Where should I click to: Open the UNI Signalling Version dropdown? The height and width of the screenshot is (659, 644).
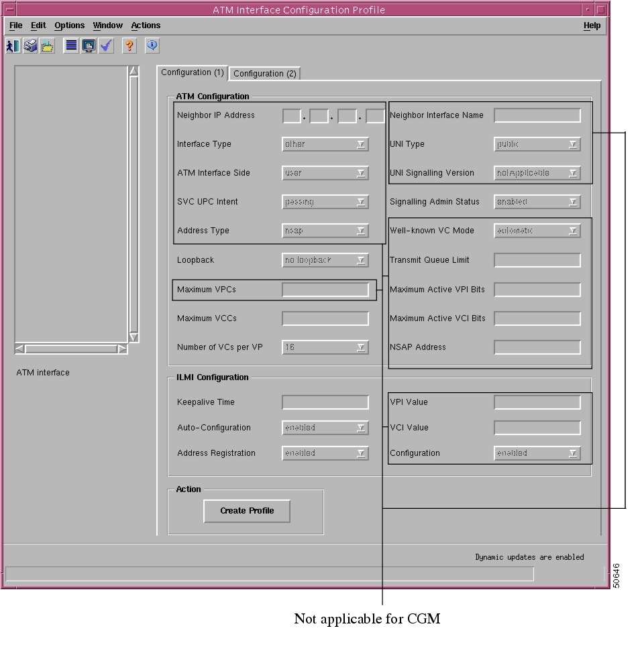(537, 173)
